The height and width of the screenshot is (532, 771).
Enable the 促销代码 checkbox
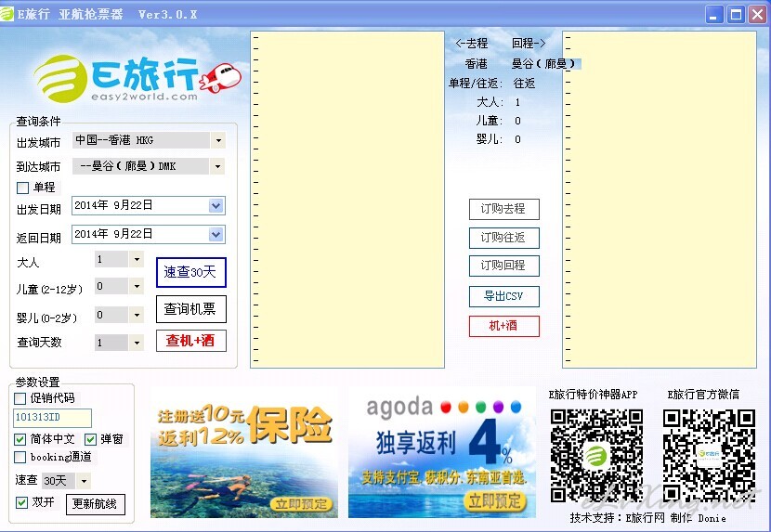(20, 398)
